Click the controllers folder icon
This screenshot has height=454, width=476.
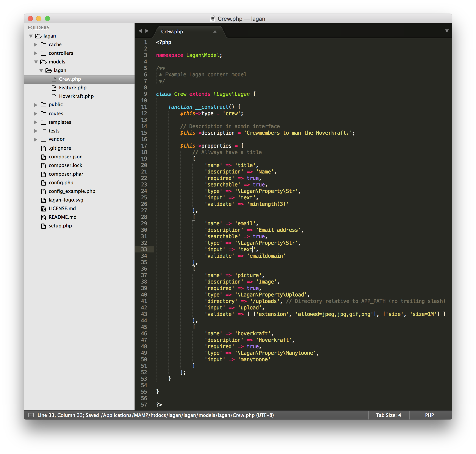(44, 53)
